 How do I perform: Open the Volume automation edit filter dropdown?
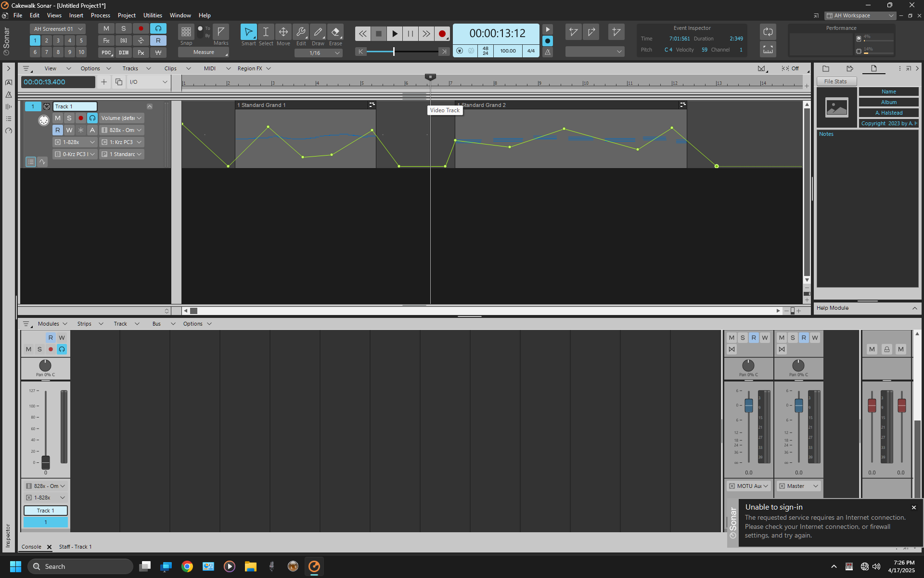(x=121, y=118)
